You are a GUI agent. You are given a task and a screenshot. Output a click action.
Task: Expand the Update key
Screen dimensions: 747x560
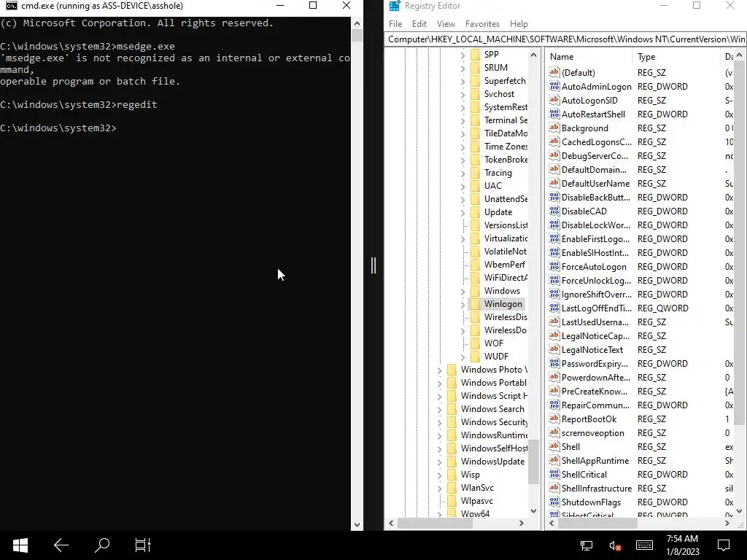pyautogui.click(x=462, y=212)
